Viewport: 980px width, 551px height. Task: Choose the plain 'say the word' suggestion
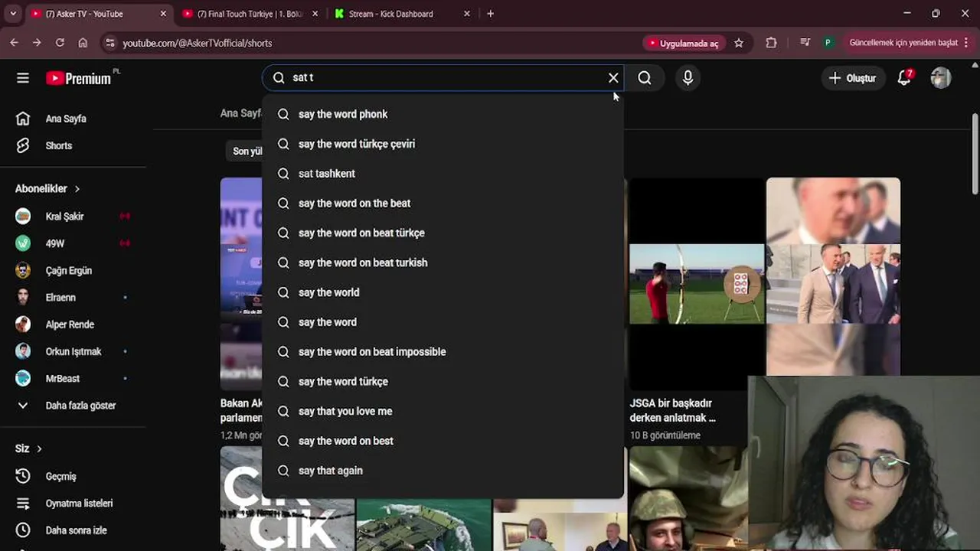point(443,322)
